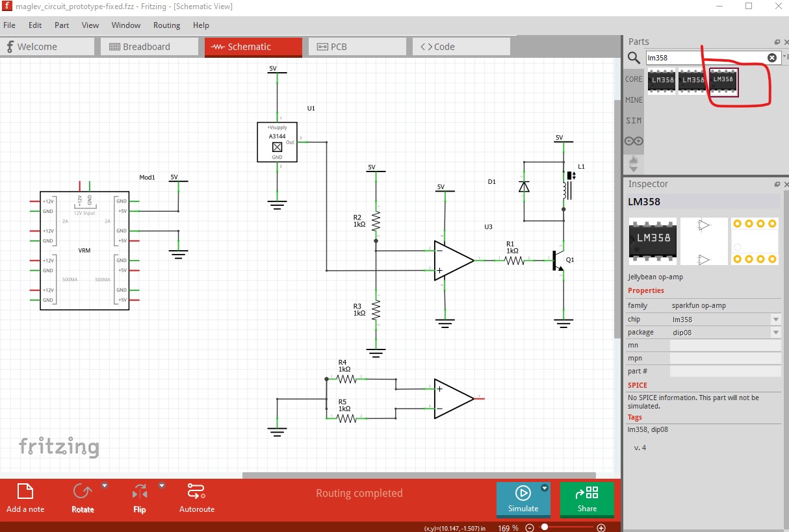Click the Rotate tool icon

point(83,492)
